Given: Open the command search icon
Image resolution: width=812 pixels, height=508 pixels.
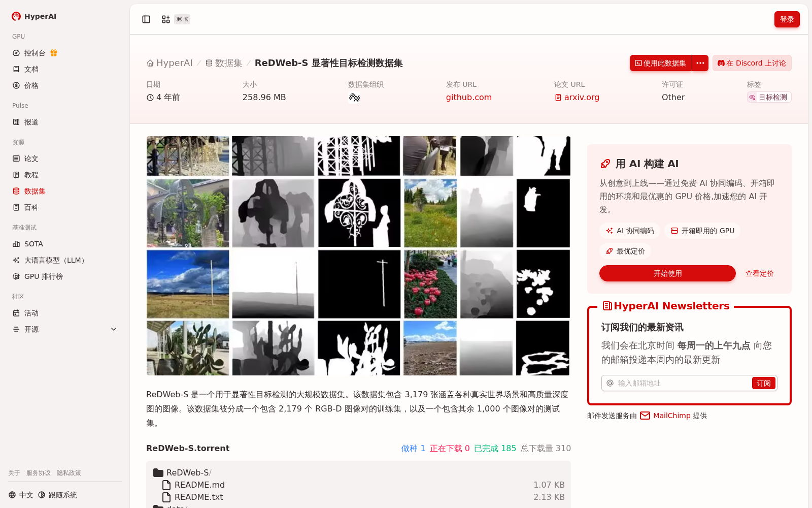Looking at the screenshot, I should (x=166, y=19).
